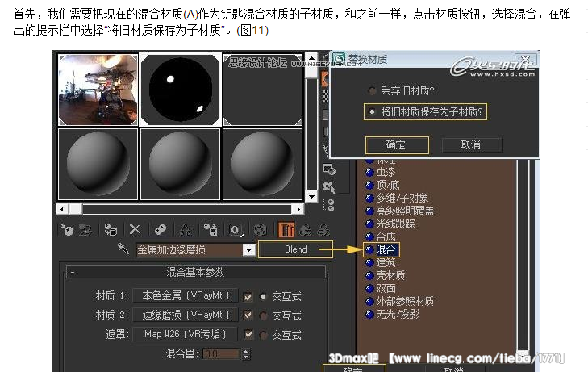
Task: Open the Material/Map Navigator icon
Action: point(329,205)
